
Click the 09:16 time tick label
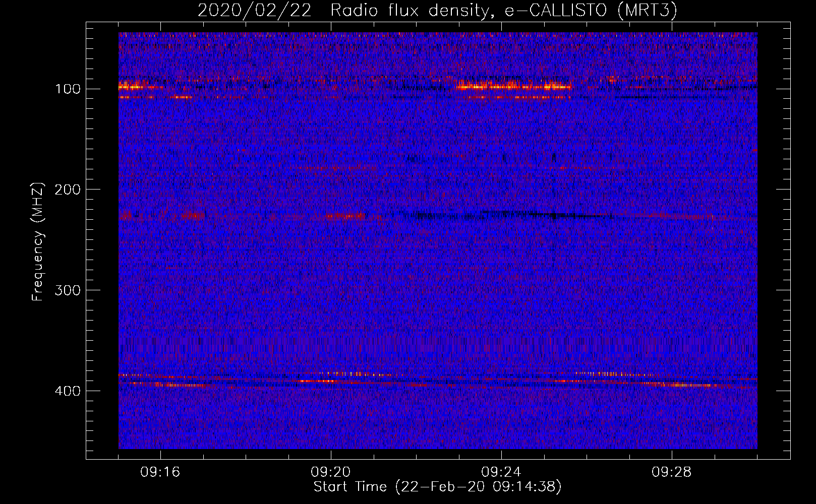point(160,472)
